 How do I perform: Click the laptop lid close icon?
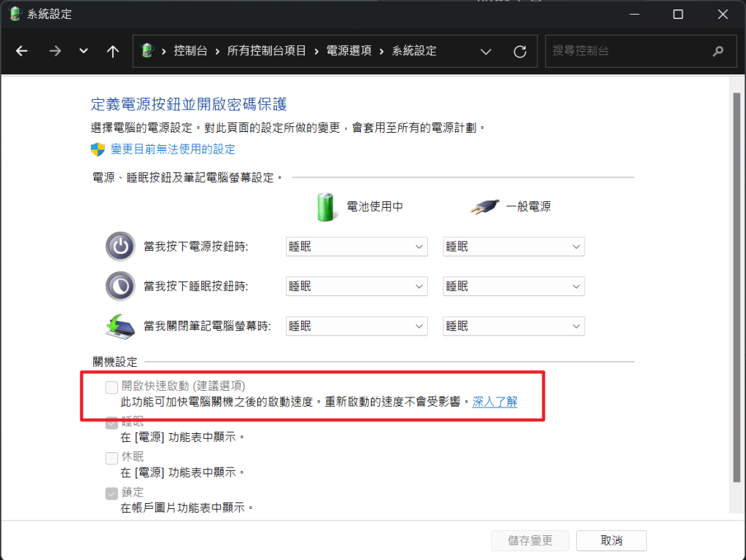point(120,327)
